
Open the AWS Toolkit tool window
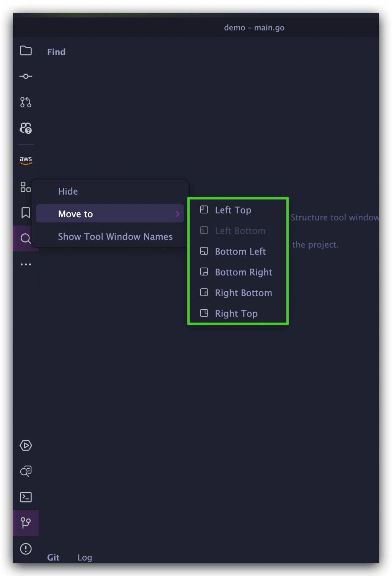pyautogui.click(x=26, y=159)
